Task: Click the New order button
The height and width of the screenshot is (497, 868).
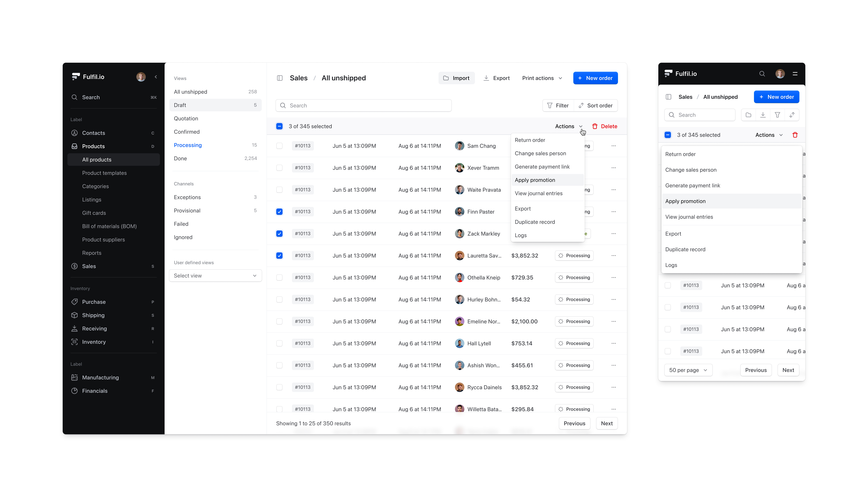Action: [595, 78]
